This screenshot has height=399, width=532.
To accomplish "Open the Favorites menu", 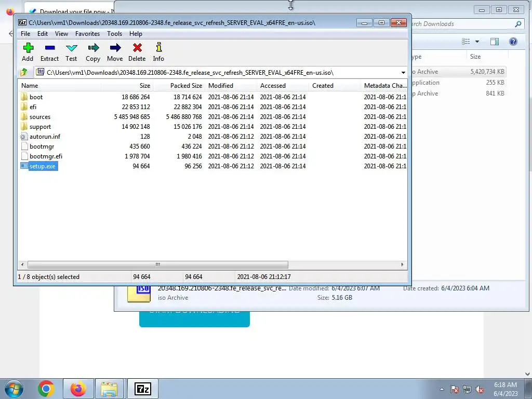I will point(87,34).
